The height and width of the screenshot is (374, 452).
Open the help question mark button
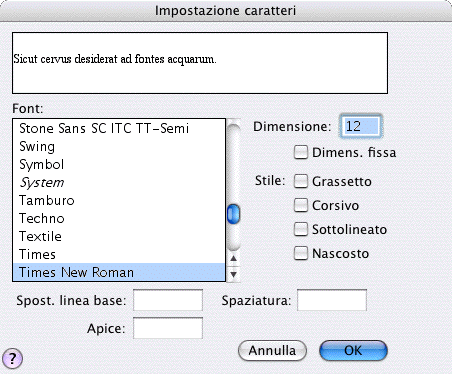coord(12,359)
